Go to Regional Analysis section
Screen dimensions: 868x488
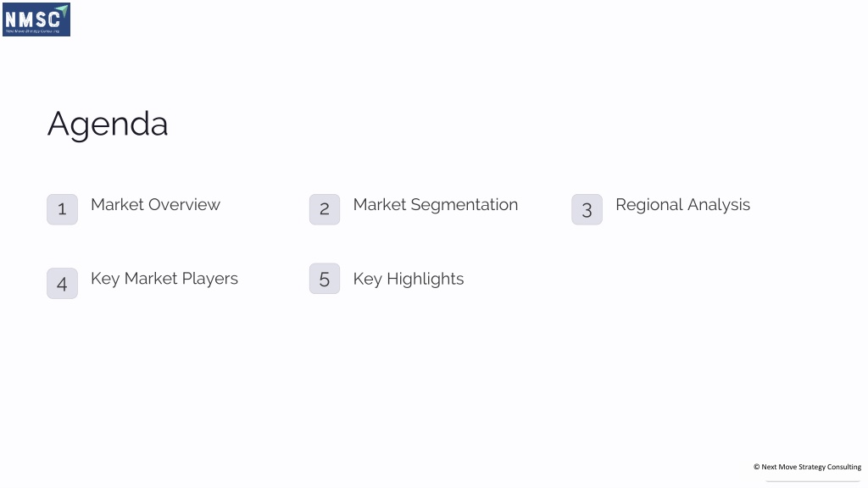(682, 205)
